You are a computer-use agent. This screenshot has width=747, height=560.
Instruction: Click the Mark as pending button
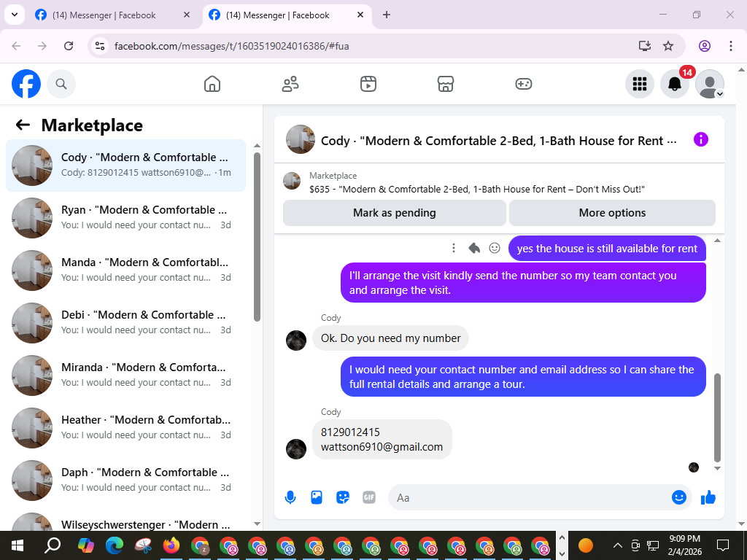coord(395,213)
